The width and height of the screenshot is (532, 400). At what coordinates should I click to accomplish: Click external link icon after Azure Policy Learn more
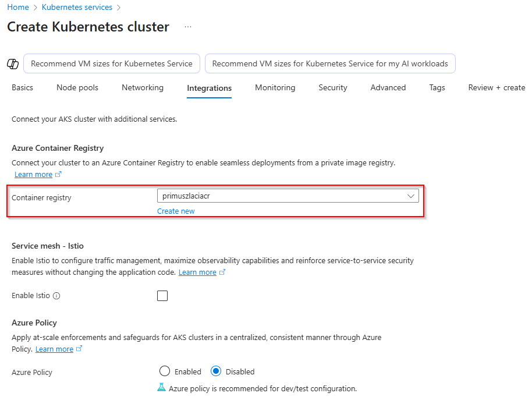pyautogui.click(x=79, y=349)
